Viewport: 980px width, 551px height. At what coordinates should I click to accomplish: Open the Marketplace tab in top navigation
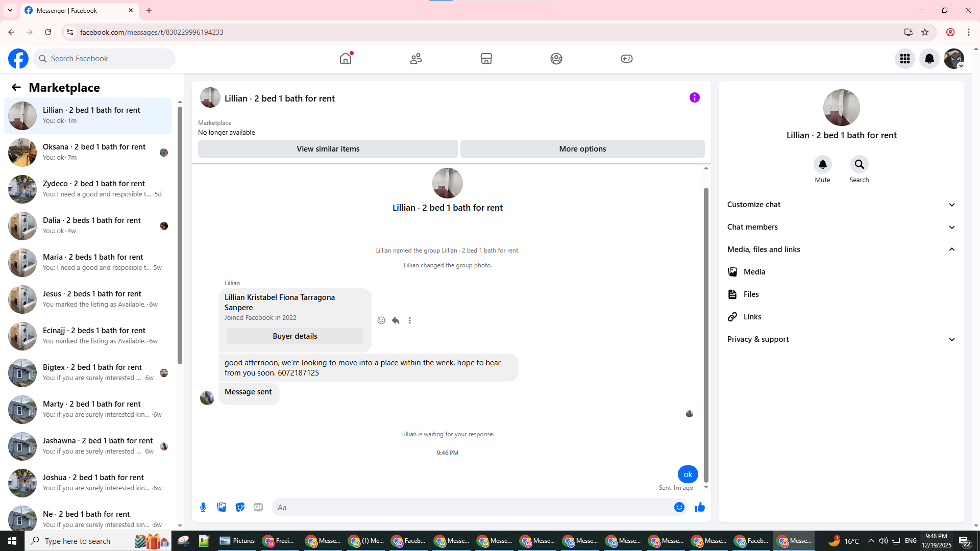[486, 59]
